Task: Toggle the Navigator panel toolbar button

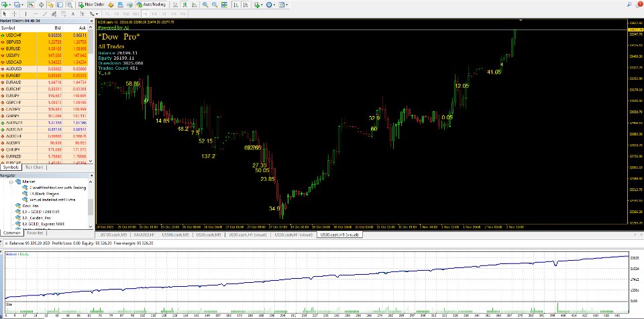Action: point(50,5)
